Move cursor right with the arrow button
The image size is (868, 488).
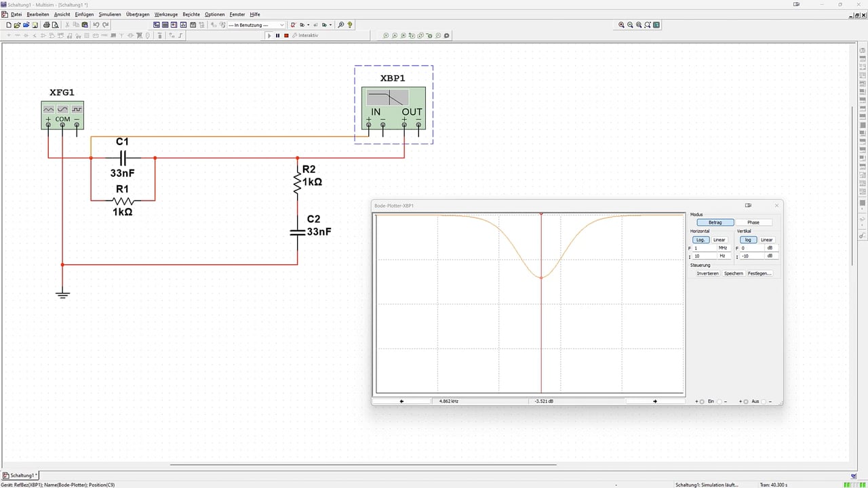(655, 401)
